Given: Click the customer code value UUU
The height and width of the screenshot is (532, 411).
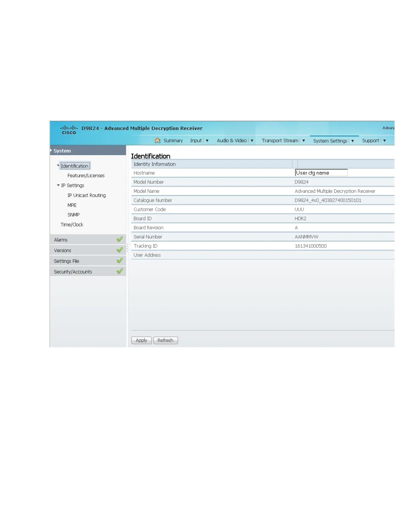Looking at the screenshot, I should pyautogui.click(x=299, y=209).
